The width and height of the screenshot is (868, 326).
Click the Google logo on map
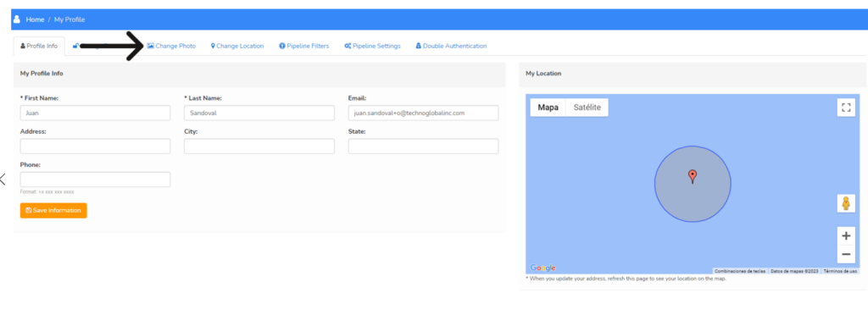tap(542, 268)
